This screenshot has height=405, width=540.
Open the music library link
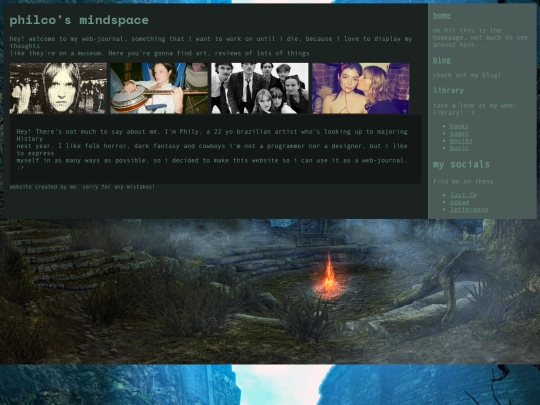point(459,148)
